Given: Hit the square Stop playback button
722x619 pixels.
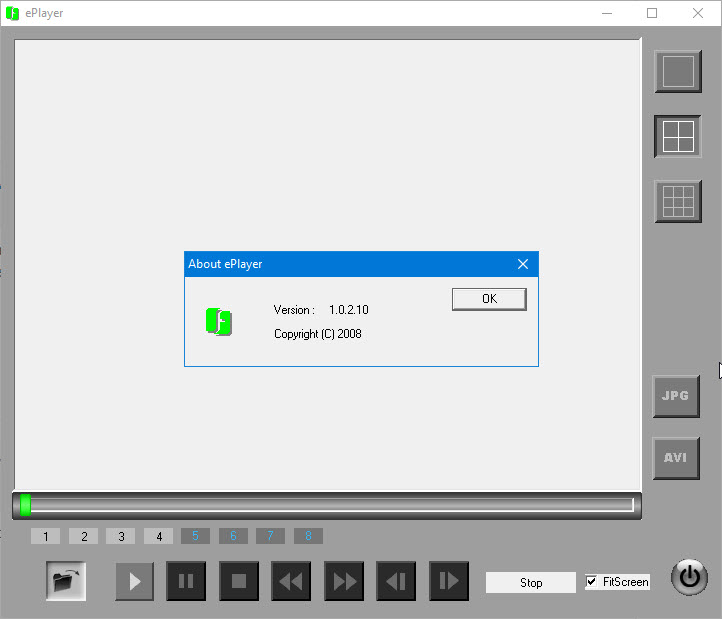Looking at the screenshot, I should [239, 581].
